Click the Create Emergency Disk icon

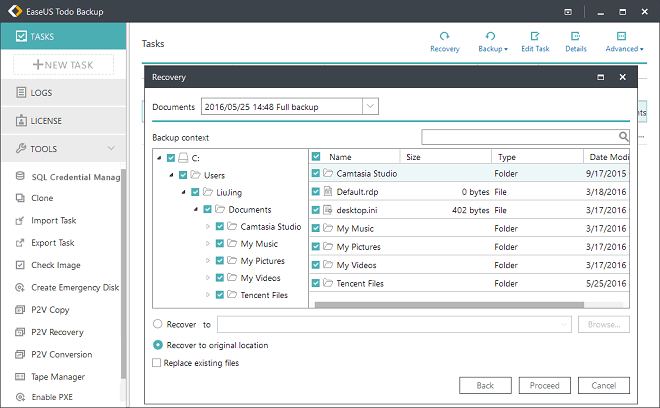[x=20, y=288]
